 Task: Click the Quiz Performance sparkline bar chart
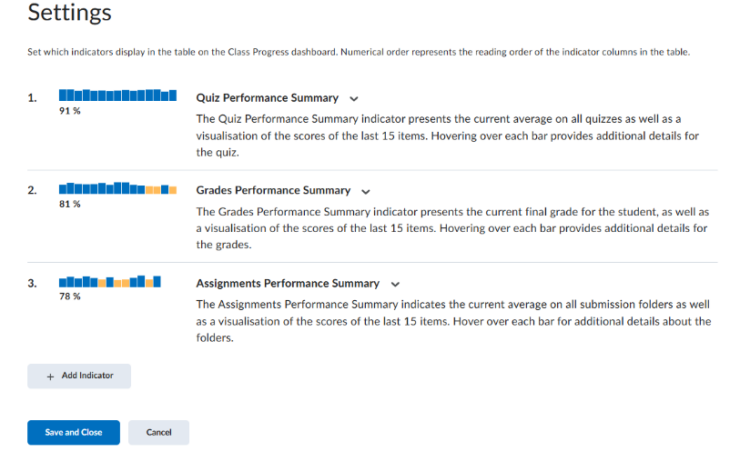118,97
